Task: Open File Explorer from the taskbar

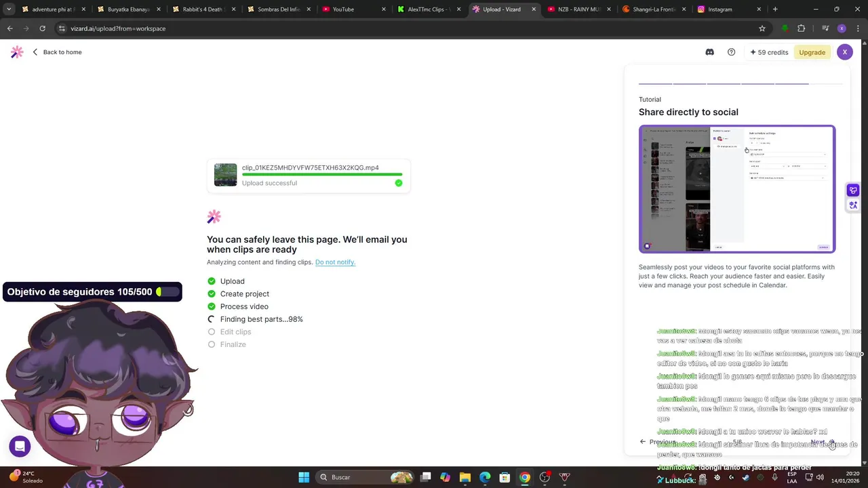Action: tap(465, 477)
